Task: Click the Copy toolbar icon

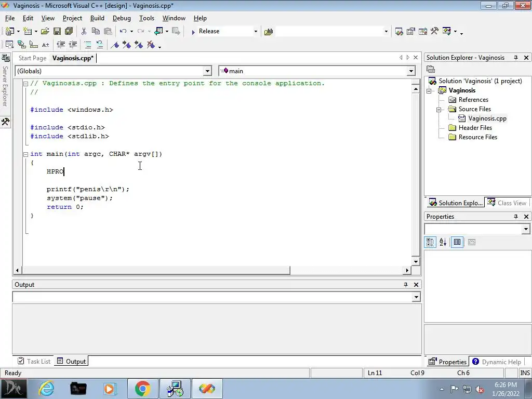Action: [x=96, y=31]
